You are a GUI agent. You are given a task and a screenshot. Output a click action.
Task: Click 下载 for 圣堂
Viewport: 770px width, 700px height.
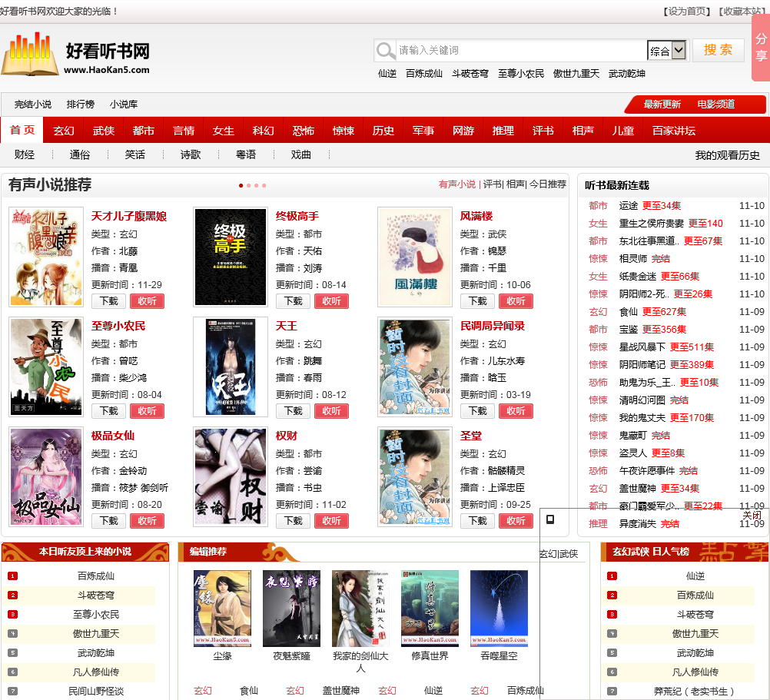(x=477, y=521)
